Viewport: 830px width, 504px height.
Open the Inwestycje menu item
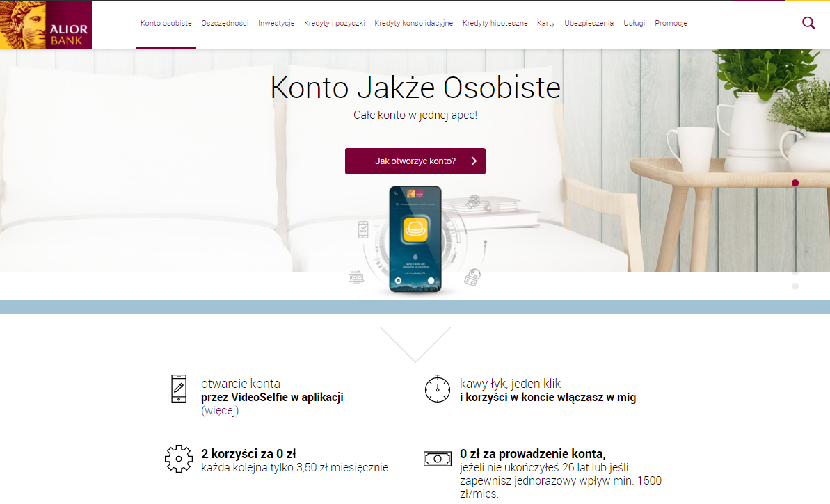point(276,23)
